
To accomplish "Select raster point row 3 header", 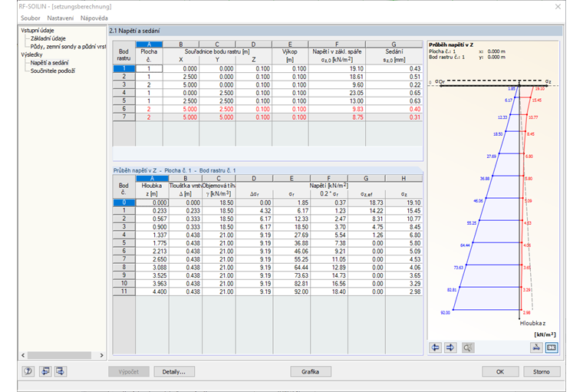I will tap(124, 85).
